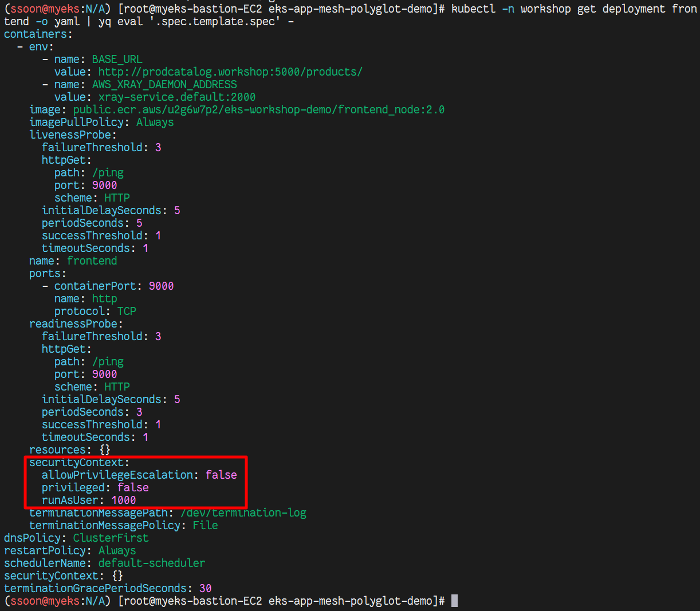Viewport: 700px width, 611px height.
Task: Click the periodSeconds: 3 line
Action: pos(92,412)
